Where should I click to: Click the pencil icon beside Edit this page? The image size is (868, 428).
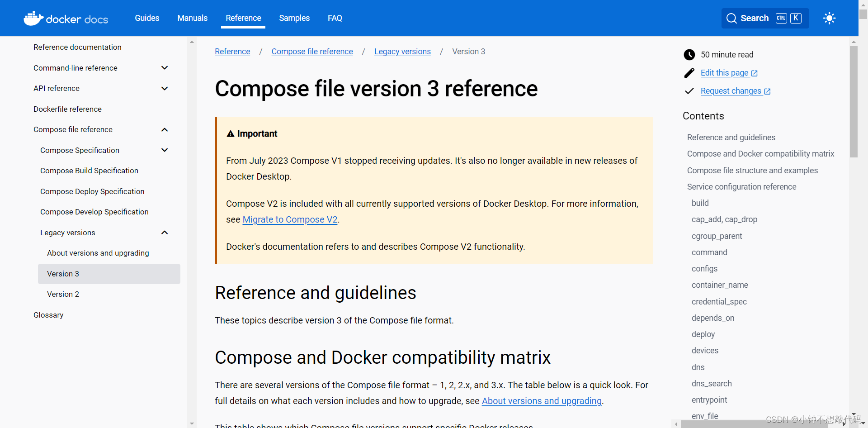[689, 73]
